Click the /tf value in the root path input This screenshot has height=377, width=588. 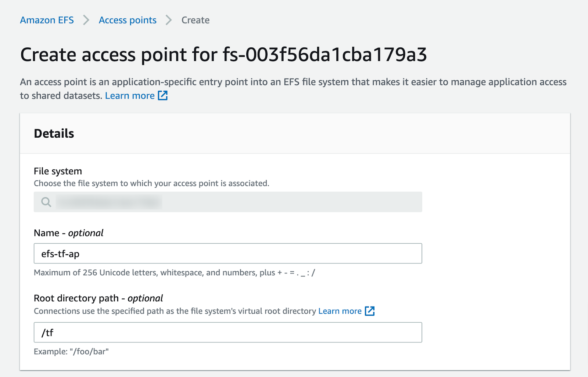click(x=48, y=332)
